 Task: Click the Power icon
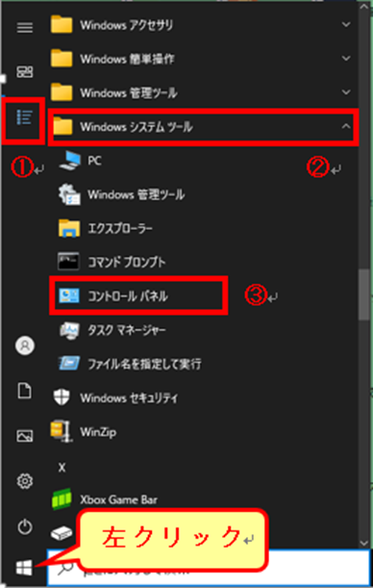tap(25, 526)
